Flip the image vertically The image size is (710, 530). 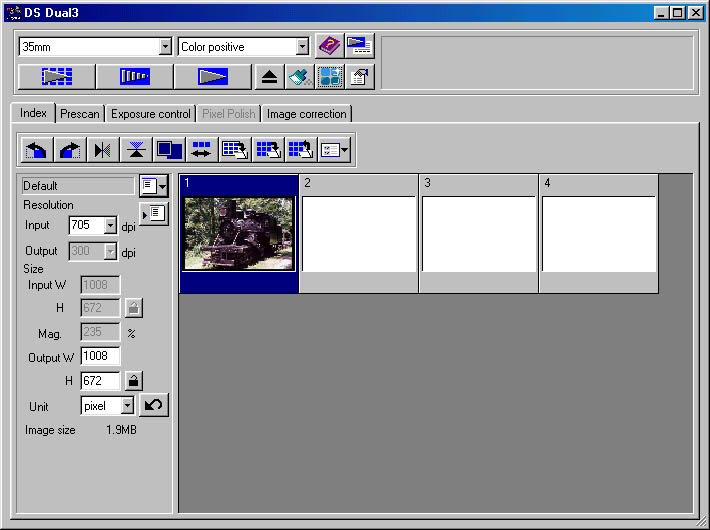136,150
